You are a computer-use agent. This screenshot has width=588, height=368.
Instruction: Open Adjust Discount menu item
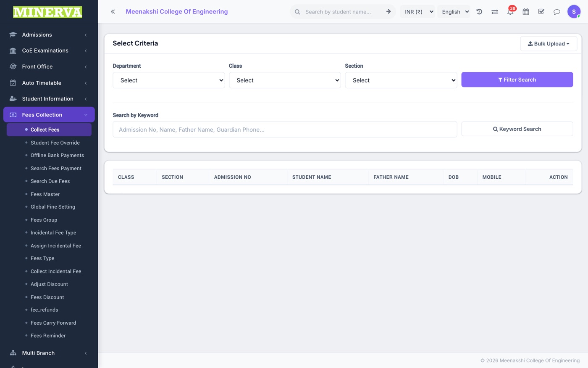[49, 284]
